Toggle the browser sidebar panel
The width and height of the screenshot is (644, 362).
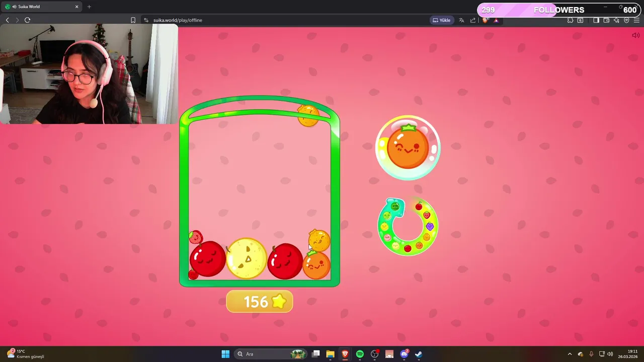pos(596,20)
